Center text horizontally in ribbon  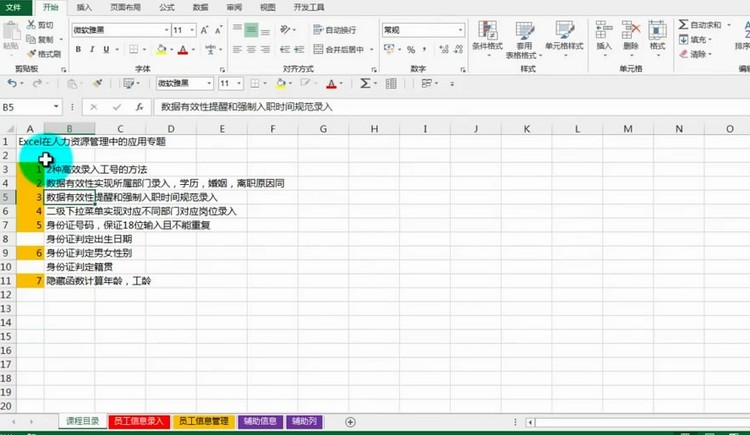coord(251,49)
